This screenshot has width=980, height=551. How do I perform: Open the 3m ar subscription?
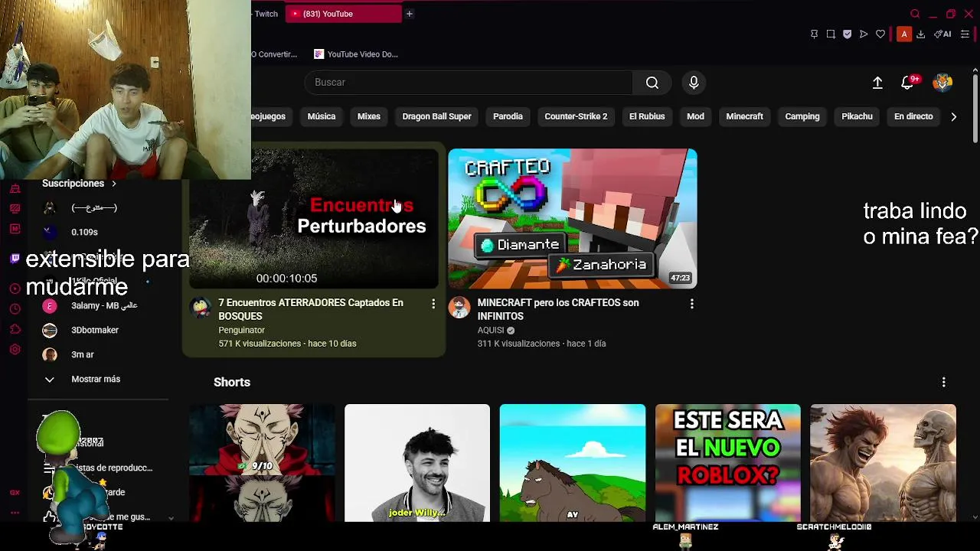point(83,354)
